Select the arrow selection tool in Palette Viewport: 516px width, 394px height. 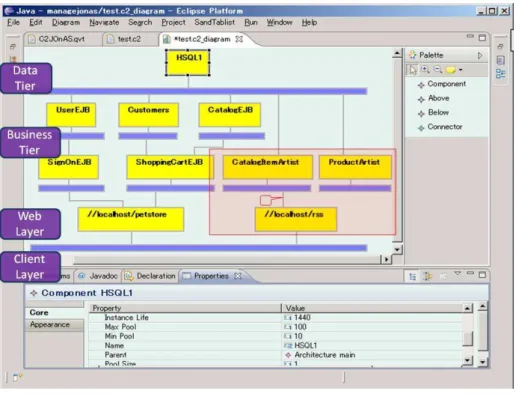click(x=413, y=70)
